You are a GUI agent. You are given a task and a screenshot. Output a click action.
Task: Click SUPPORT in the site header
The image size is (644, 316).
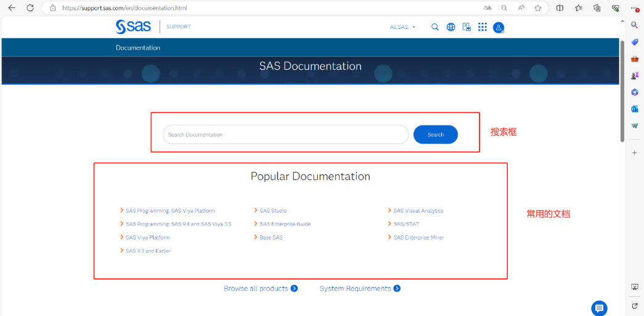tap(179, 26)
